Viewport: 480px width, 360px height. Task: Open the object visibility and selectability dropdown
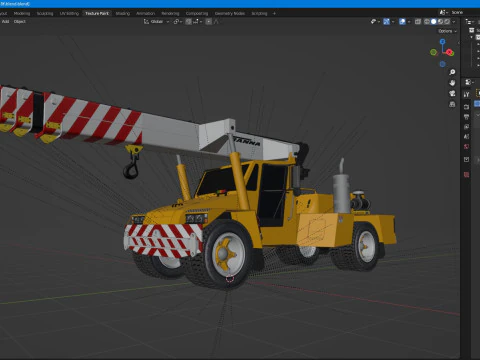pyautogui.click(x=375, y=21)
